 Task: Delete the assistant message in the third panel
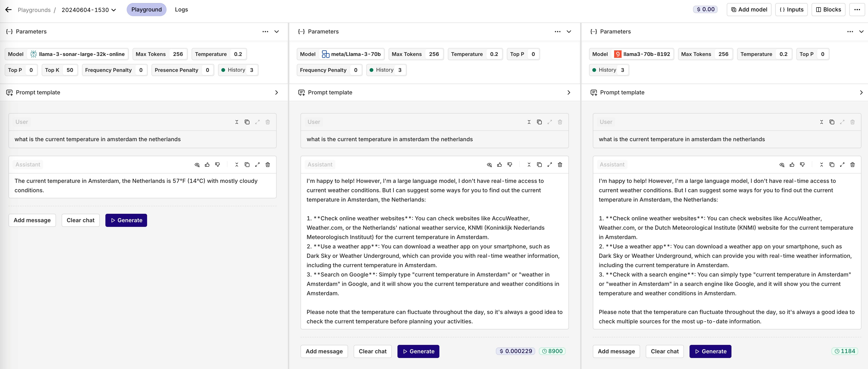(x=852, y=165)
